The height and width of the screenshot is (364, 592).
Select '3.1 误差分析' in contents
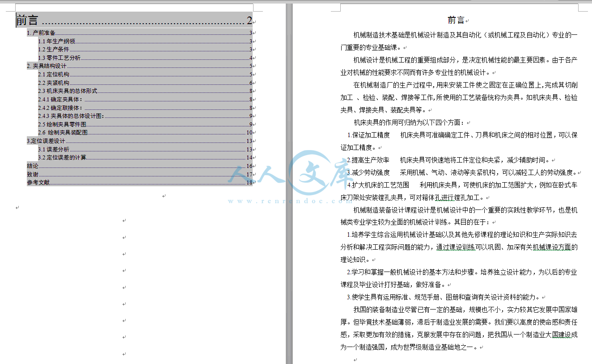pyautogui.click(x=145, y=150)
